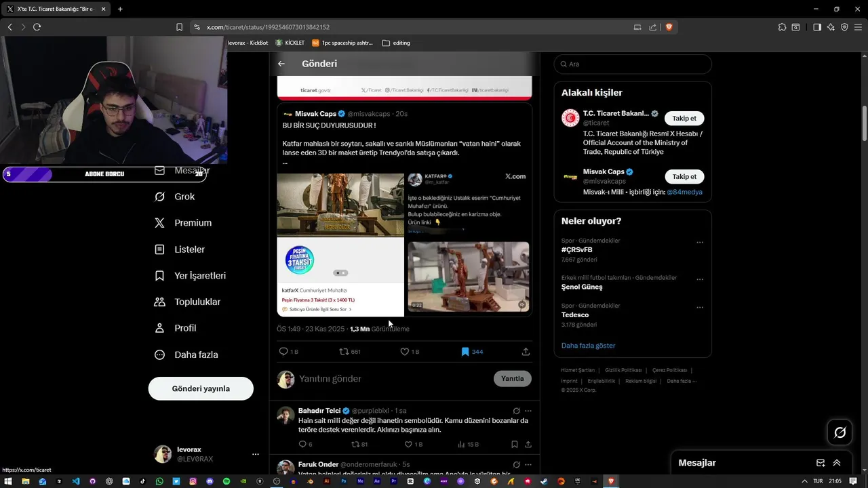
Task: Like Bahadır Telci's reply
Action: click(x=408, y=445)
